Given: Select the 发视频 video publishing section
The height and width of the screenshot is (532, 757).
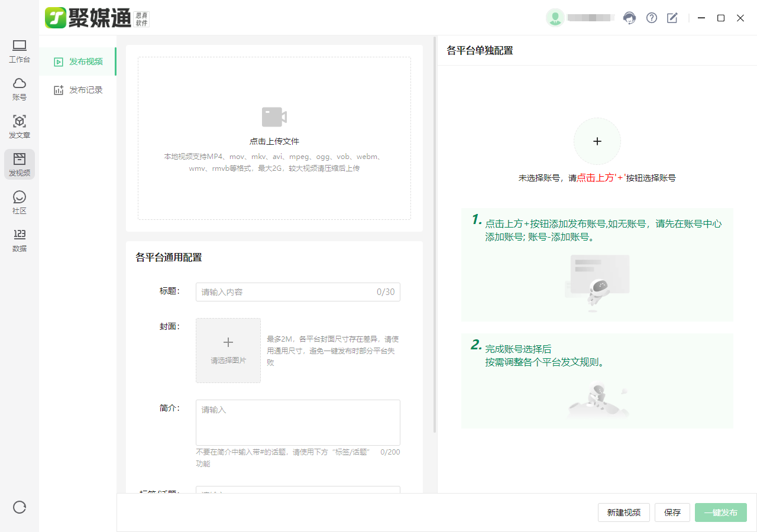Looking at the screenshot, I should pos(20,165).
